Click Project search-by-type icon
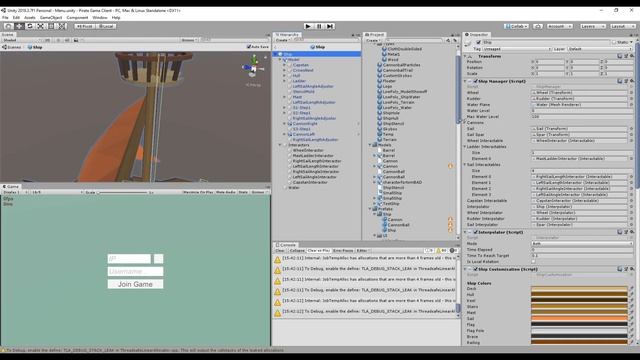 coord(448,40)
